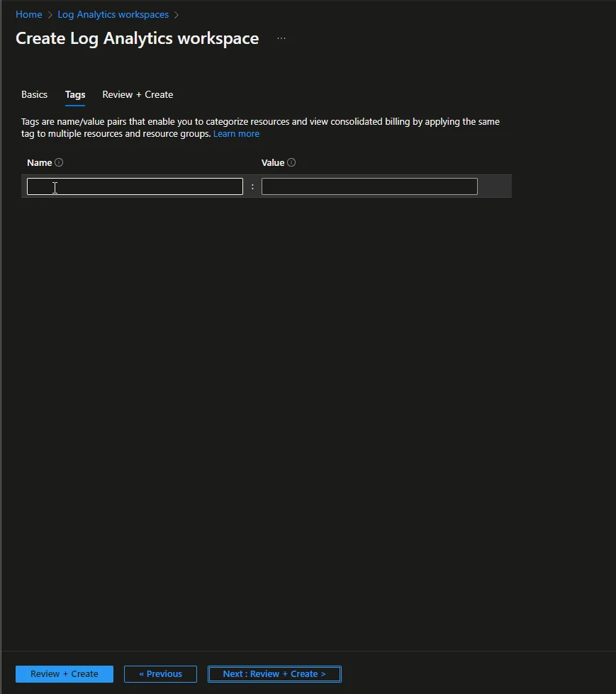Focus the tag Value input field
This screenshot has height=694, width=616.
coord(369,186)
